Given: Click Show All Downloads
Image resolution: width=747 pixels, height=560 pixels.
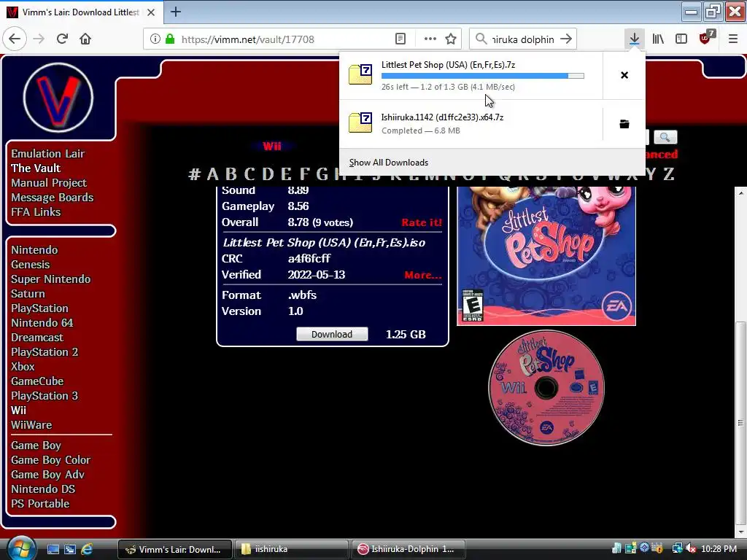Looking at the screenshot, I should coord(389,163).
